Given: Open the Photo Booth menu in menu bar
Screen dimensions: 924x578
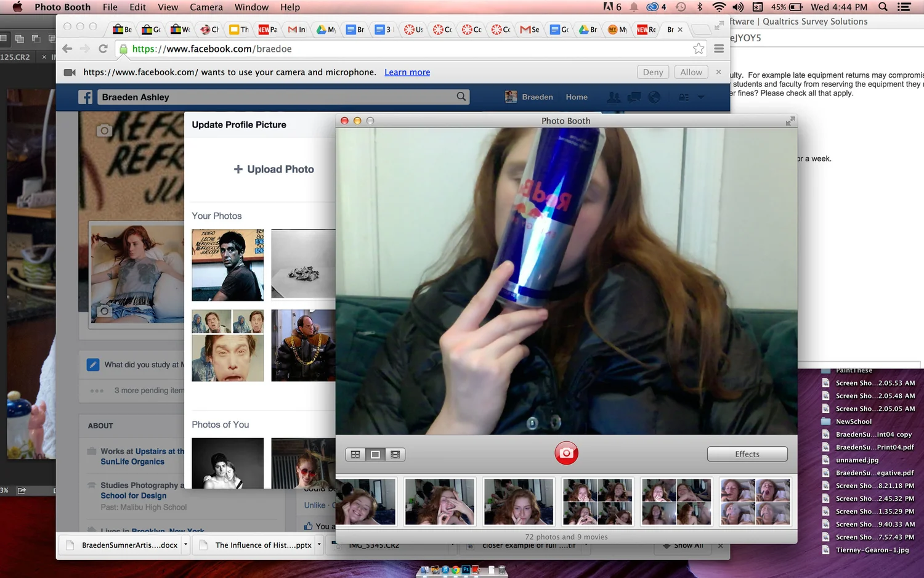Looking at the screenshot, I should [x=62, y=7].
